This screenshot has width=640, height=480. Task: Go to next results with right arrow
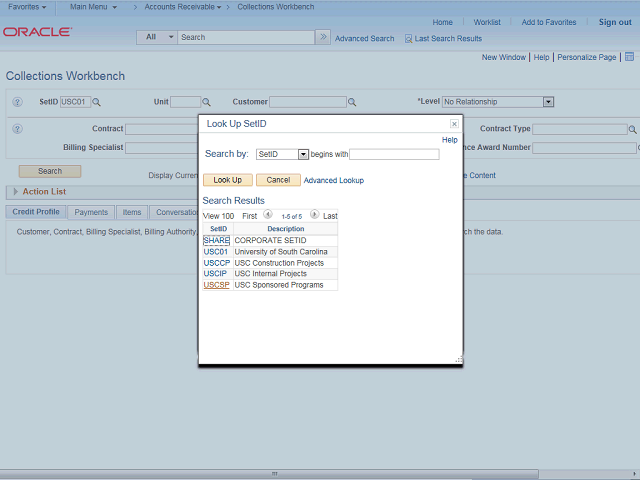pyautogui.click(x=314, y=215)
